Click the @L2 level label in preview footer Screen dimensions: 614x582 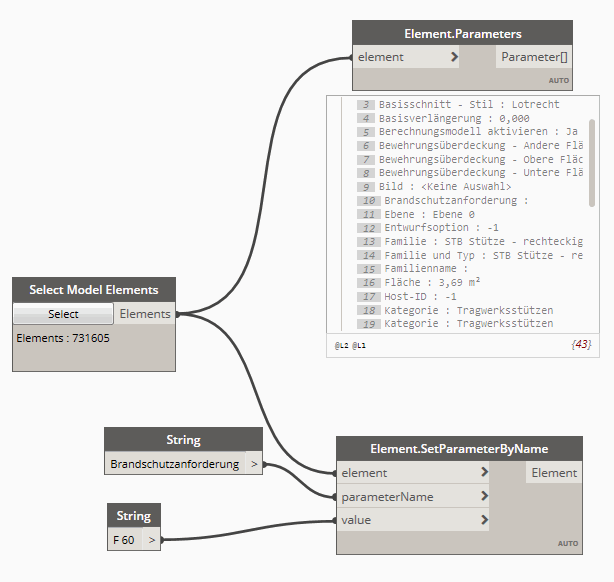tap(341, 345)
